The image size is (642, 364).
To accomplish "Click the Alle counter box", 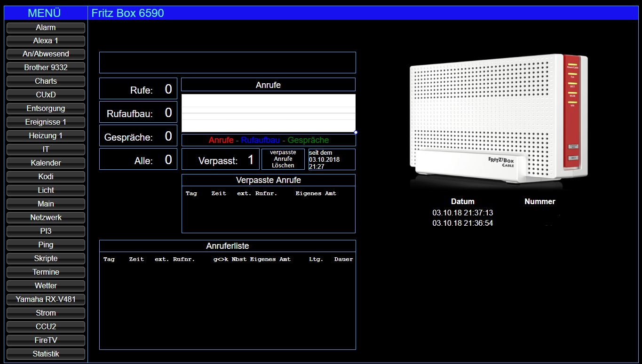I will 138,160.
